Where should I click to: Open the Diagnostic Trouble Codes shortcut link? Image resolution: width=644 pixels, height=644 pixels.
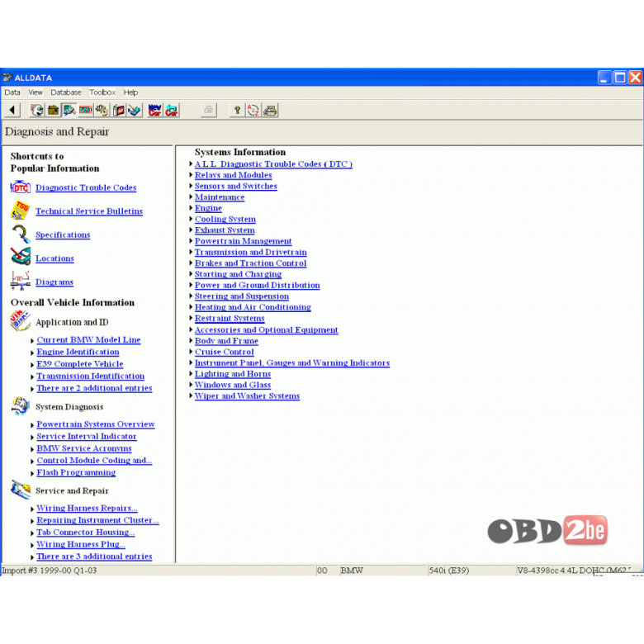point(86,187)
